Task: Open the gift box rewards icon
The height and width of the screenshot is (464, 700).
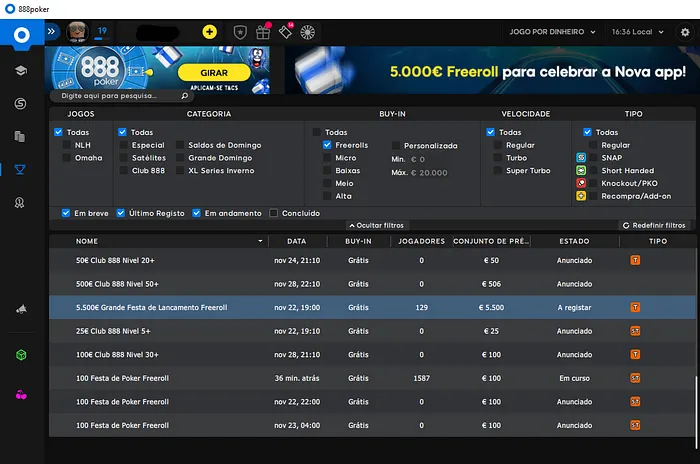Action: click(x=263, y=31)
